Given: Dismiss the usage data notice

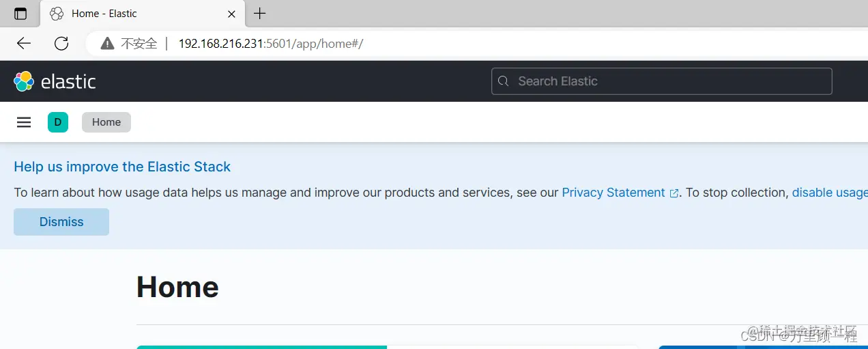Looking at the screenshot, I should click(x=61, y=222).
